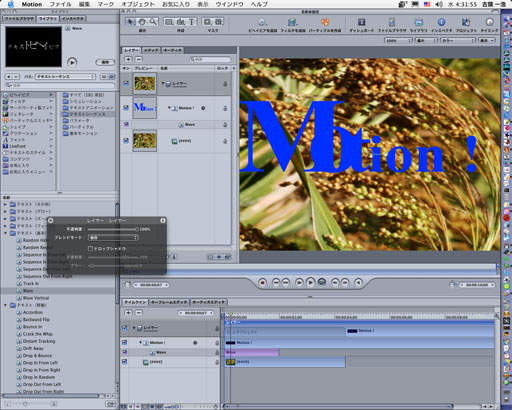This screenshot has width=512, height=410.
Task: Switch to the インスペクタ tab
Action: click(x=73, y=19)
